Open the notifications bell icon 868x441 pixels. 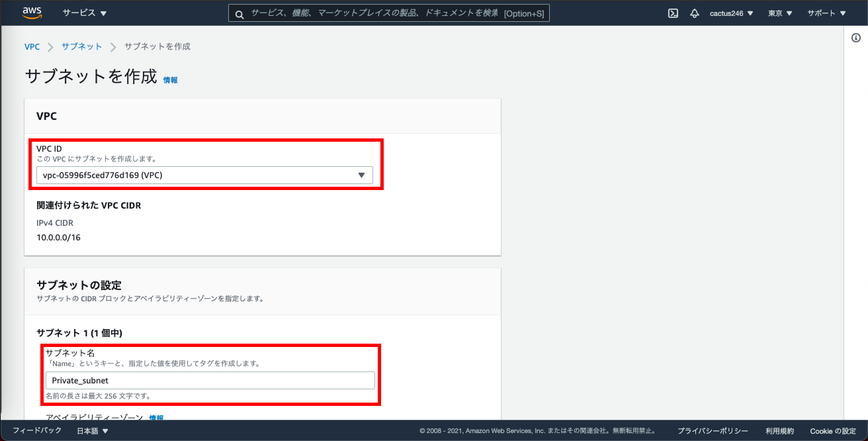tap(694, 12)
